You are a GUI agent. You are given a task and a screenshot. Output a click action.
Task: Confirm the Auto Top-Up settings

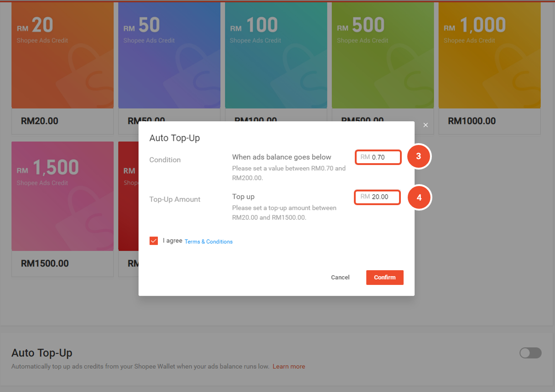coord(384,278)
